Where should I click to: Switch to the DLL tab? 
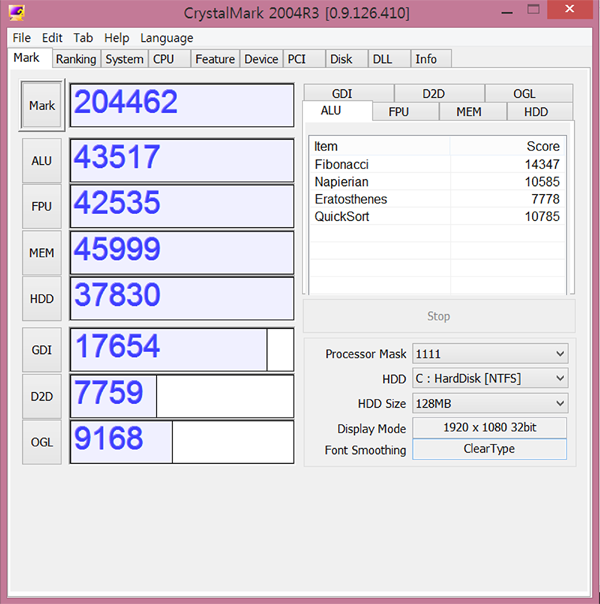pyautogui.click(x=389, y=59)
